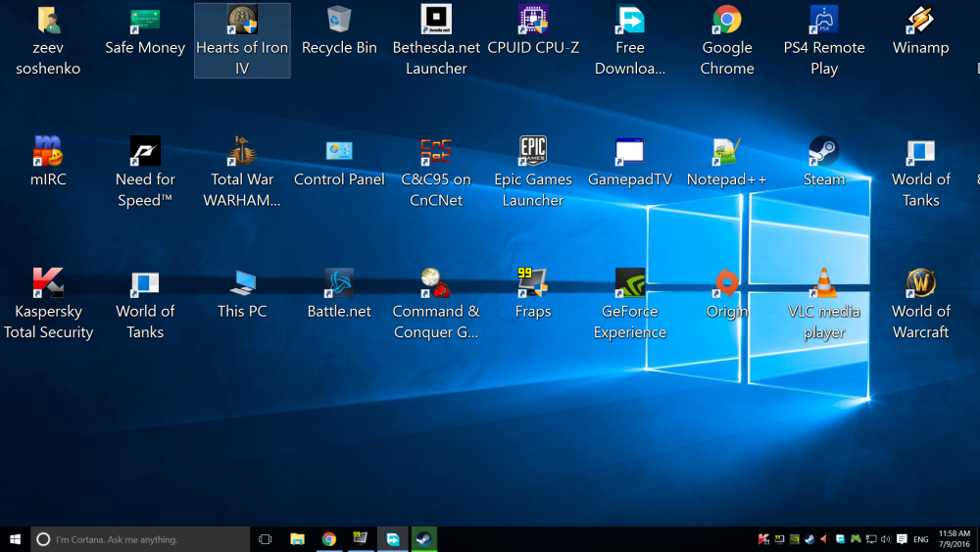Open the Action Center notifications
This screenshot has height=552, width=980.
coord(902,539)
